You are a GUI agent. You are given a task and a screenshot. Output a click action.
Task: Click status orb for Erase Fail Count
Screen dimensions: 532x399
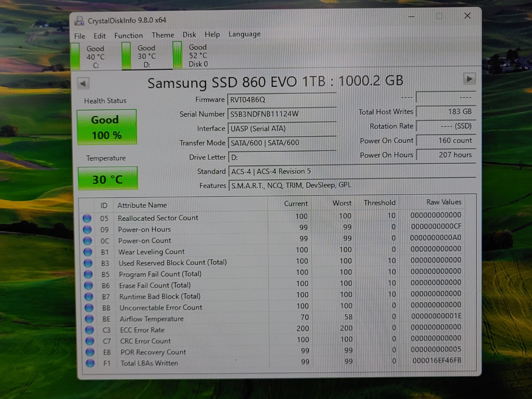[x=88, y=286]
